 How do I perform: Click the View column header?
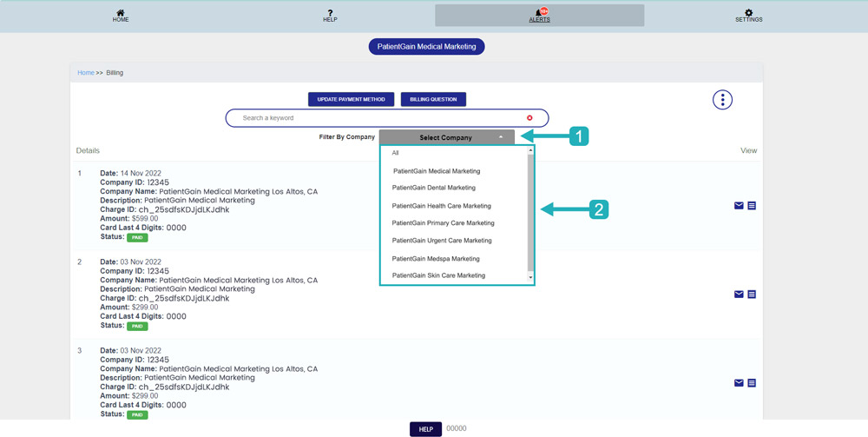tap(748, 150)
